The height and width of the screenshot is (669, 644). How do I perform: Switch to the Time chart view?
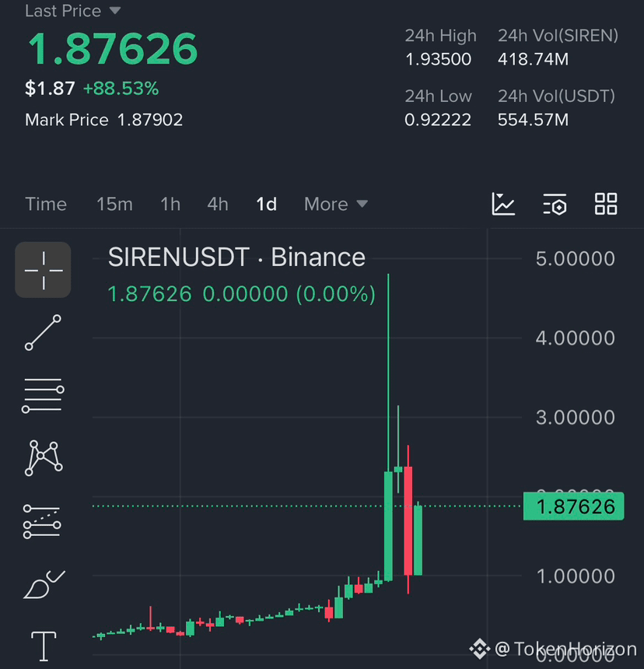(46, 204)
